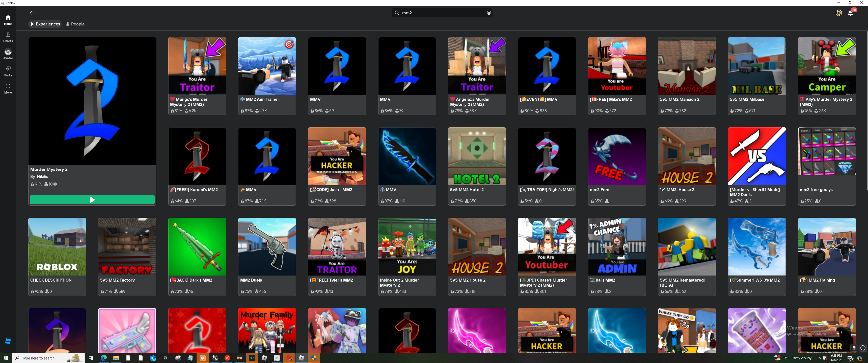
Task: Go to the Avatar page
Action: click(x=8, y=54)
